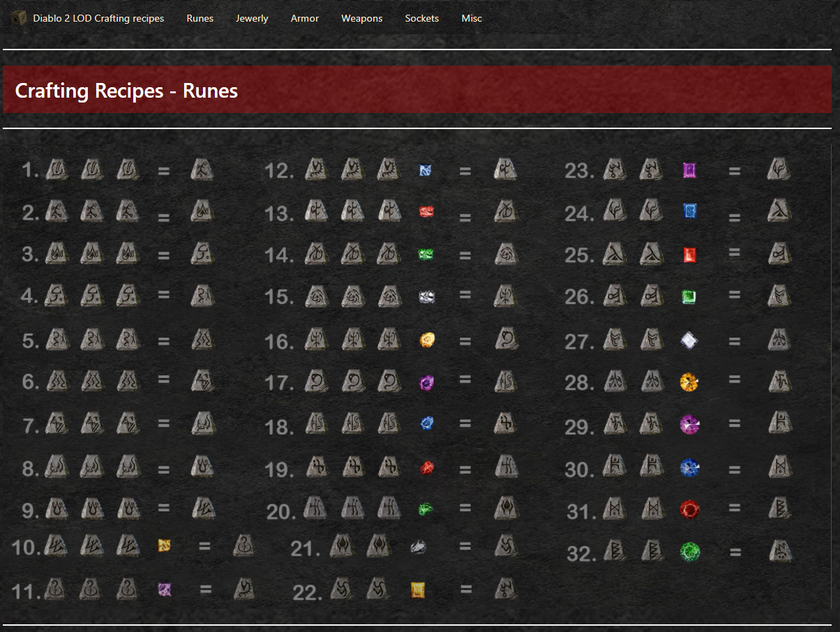The image size is (840, 632).
Task: Click the result rune of recipe 11
Action: (243, 589)
